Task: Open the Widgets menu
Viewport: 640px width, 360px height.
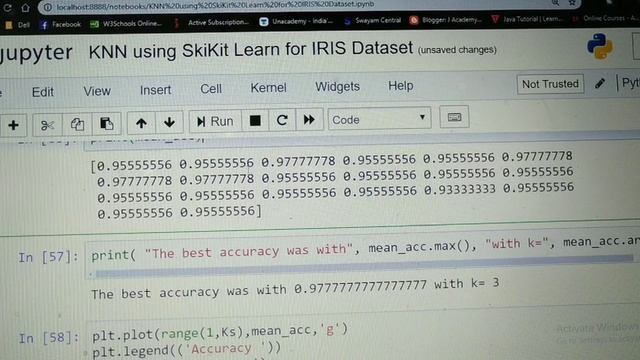Action: (337, 87)
